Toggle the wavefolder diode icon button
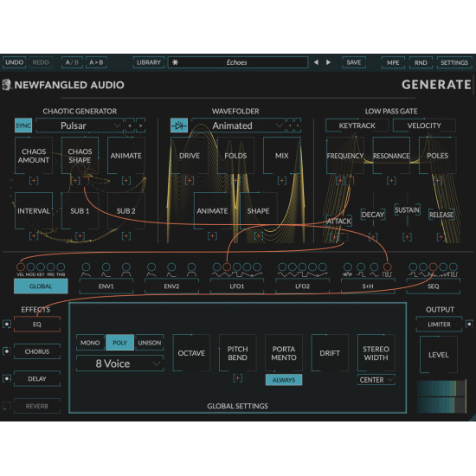The height and width of the screenshot is (476, 476). coord(179,125)
